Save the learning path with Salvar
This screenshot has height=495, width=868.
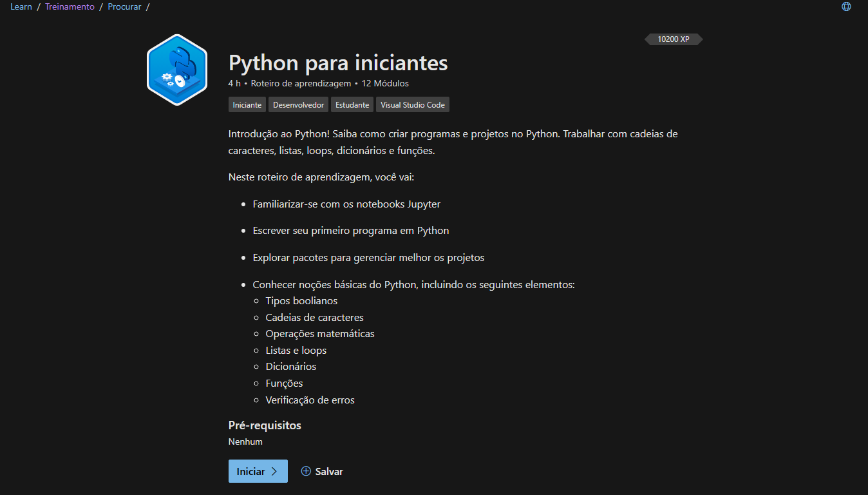[322, 471]
